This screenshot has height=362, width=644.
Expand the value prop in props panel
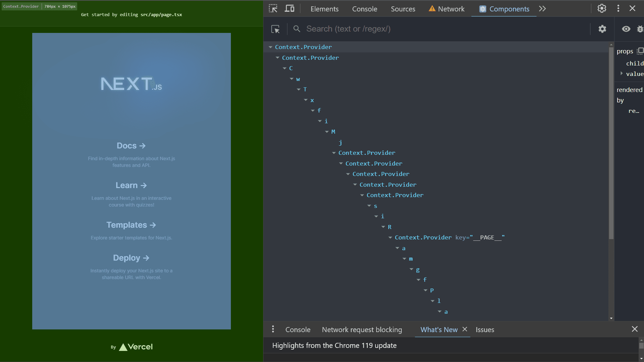coord(622,74)
